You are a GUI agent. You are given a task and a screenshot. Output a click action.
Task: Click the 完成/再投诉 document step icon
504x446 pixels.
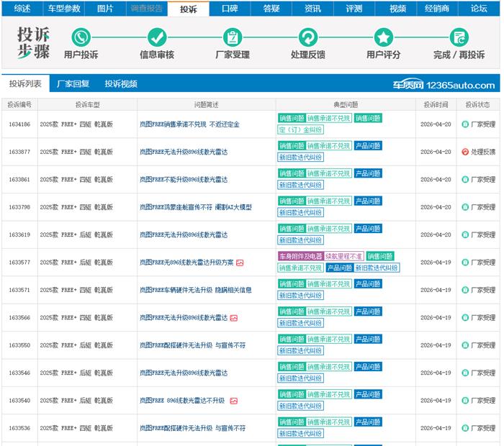tap(459, 38)
